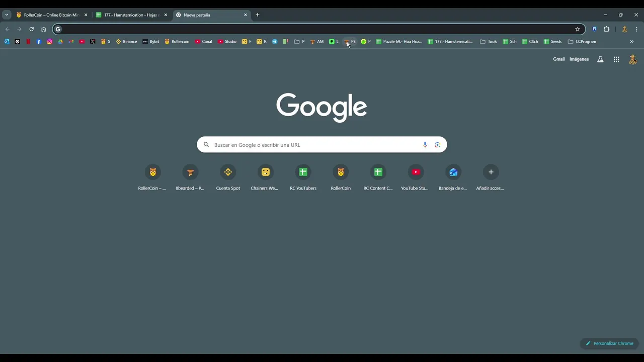Screen dimensions: 644x362
Task: Open the Bybit bookmark
Action: [x=151, y=42]
